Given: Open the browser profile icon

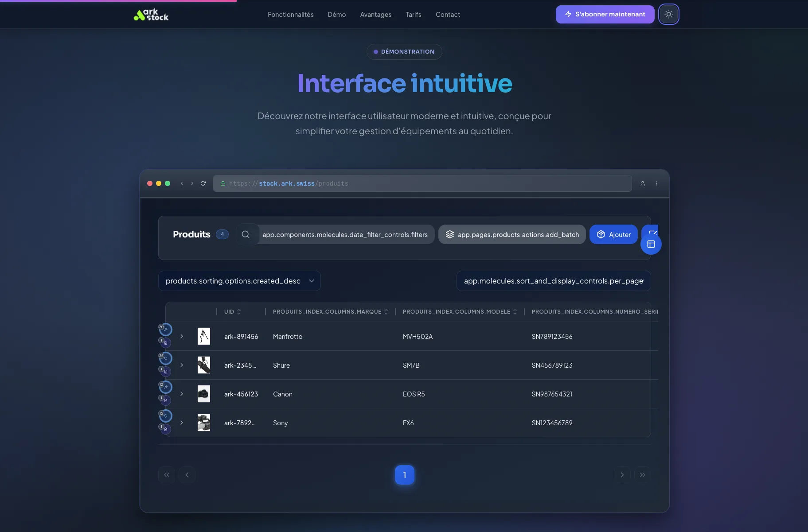Looking at the screenshot, I should point(642,183).
